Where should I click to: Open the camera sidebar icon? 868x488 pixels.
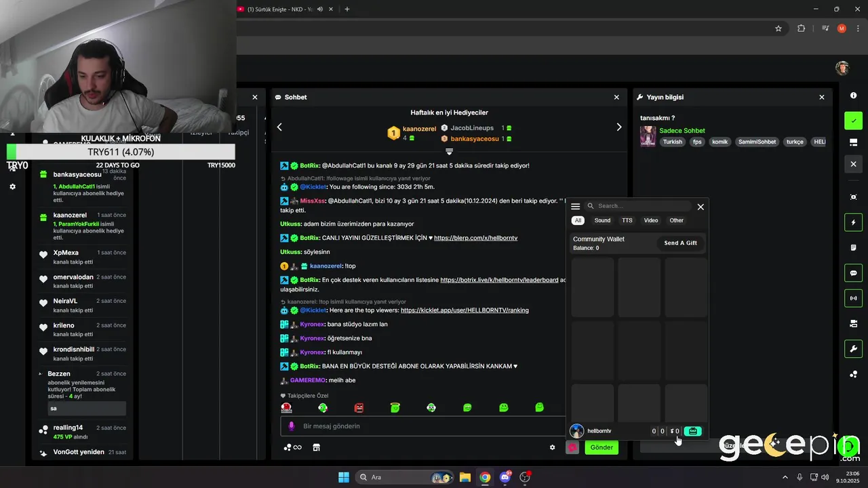(x=853, y=323)
